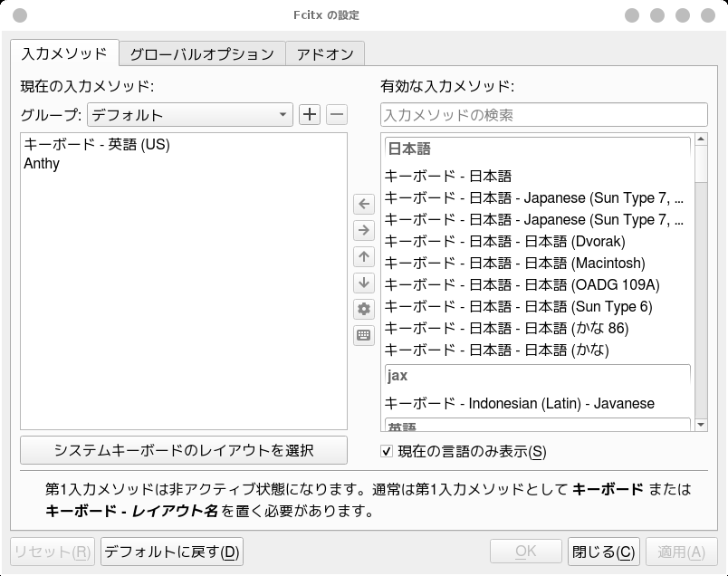Click the 入力メソッドの検索 search field
728x576 pixels.
544,115
